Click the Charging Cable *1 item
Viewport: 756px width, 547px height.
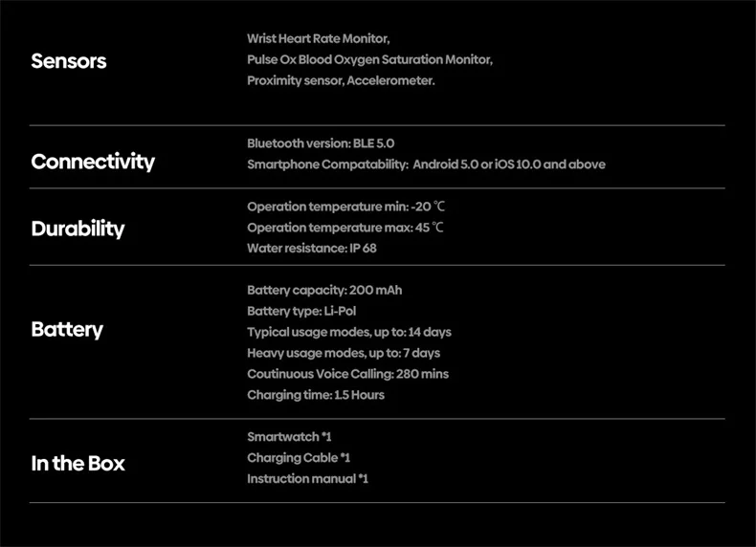(x=299, y=458)
